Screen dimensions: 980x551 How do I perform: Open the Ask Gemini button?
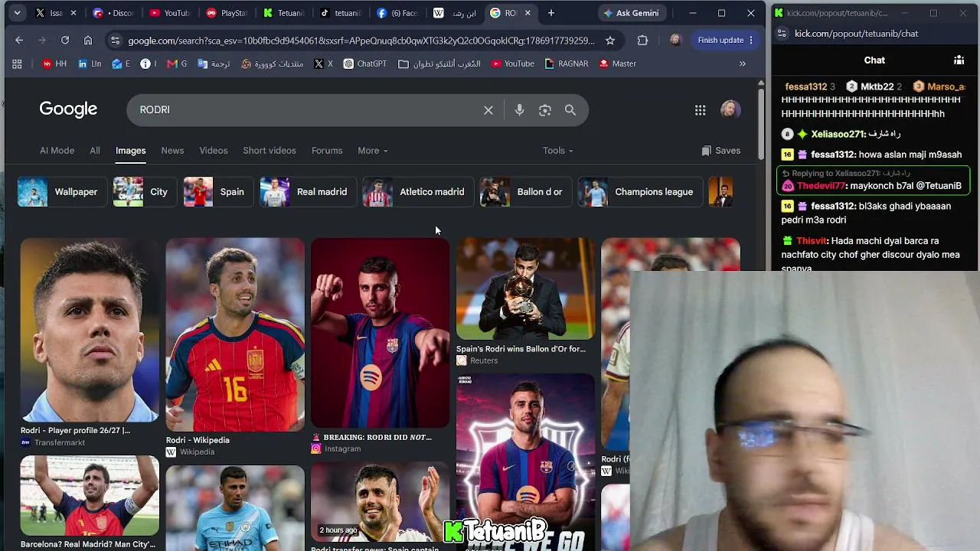[631, 13]
